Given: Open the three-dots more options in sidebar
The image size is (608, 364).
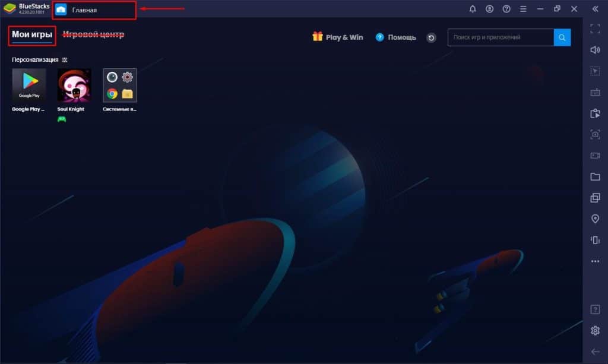Looking at the screenshot, I should tap(595, 261).
